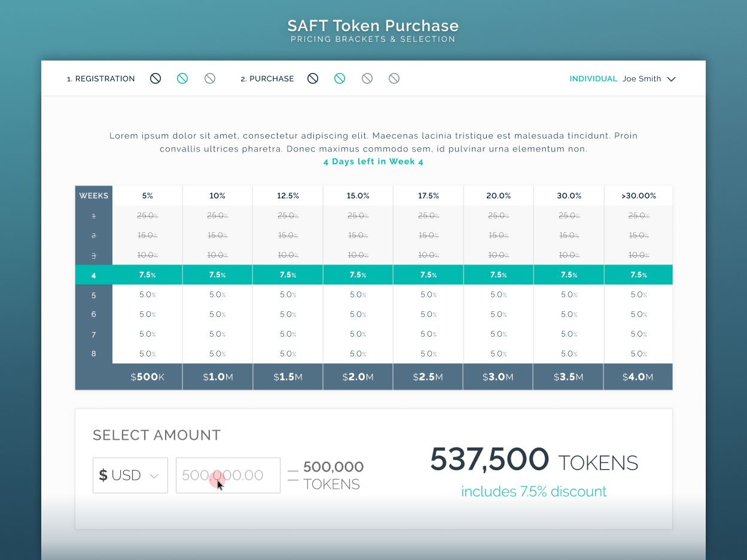This screenshot has width=747, height=560.
Task: Select the teal Purchase progress icon
Action: tap(340, 78)
